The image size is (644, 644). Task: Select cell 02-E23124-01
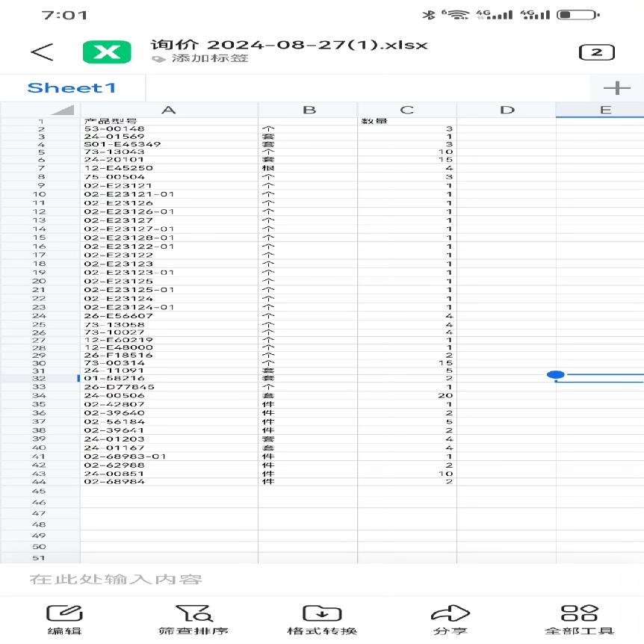tap(169, 307)
